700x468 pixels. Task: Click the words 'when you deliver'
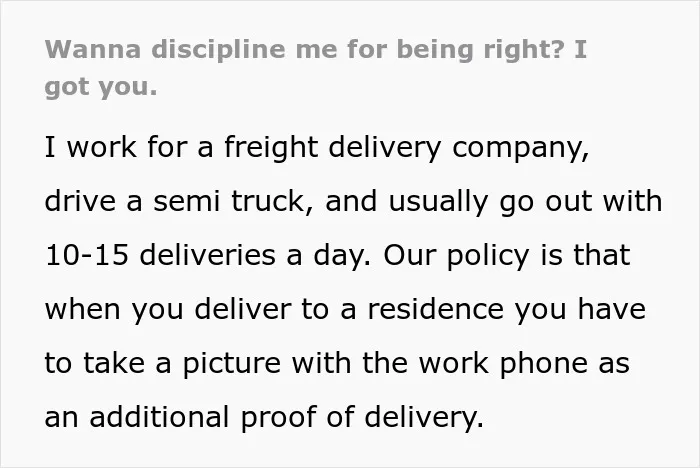(168, 310)
